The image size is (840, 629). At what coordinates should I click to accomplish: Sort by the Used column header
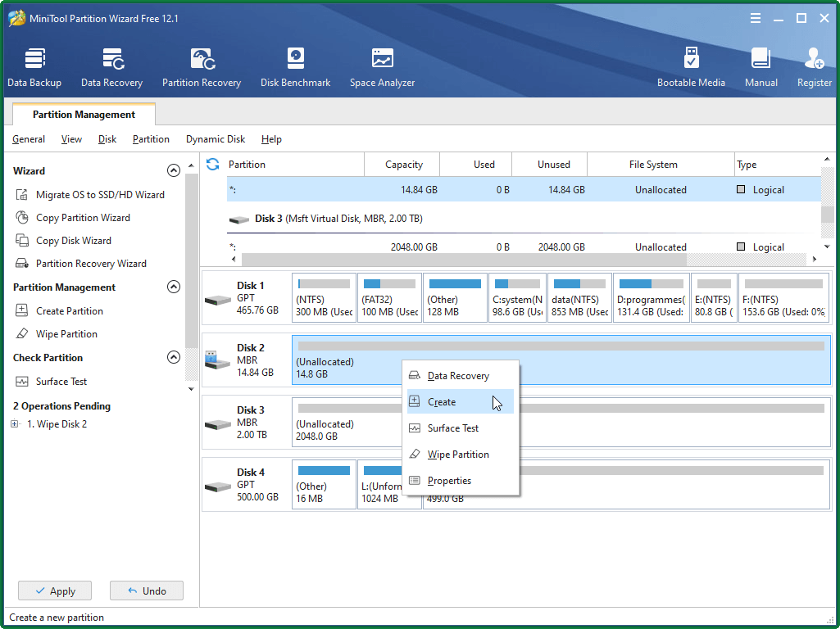pos(476,165)
